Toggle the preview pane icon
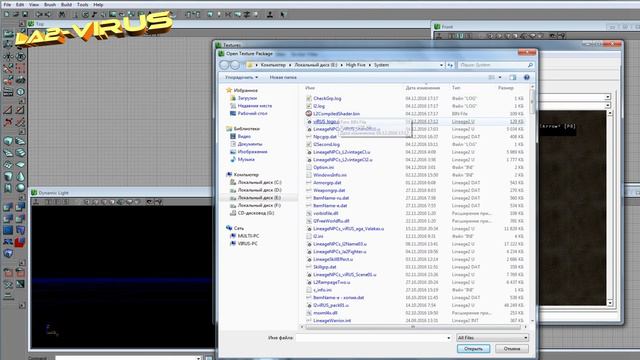Screen dimensions: 640x360 [x=513, y=77]
